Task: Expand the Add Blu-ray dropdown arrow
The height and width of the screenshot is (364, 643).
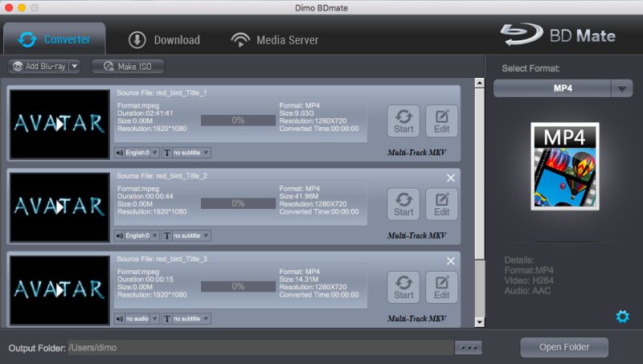Action: tap(74, 67)
